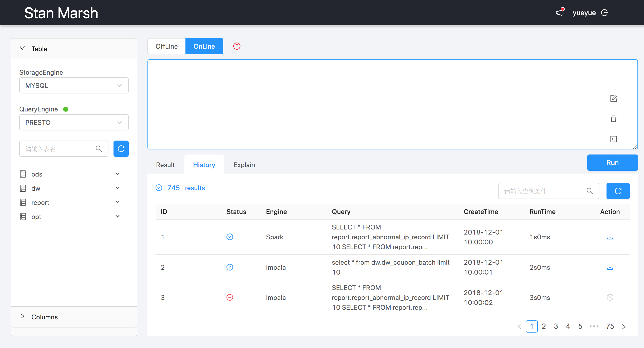Click the CreateTime 2018-12-01 10:00:02 cell
The height and width of the screenshot is (348, 644).
[483, 297]
